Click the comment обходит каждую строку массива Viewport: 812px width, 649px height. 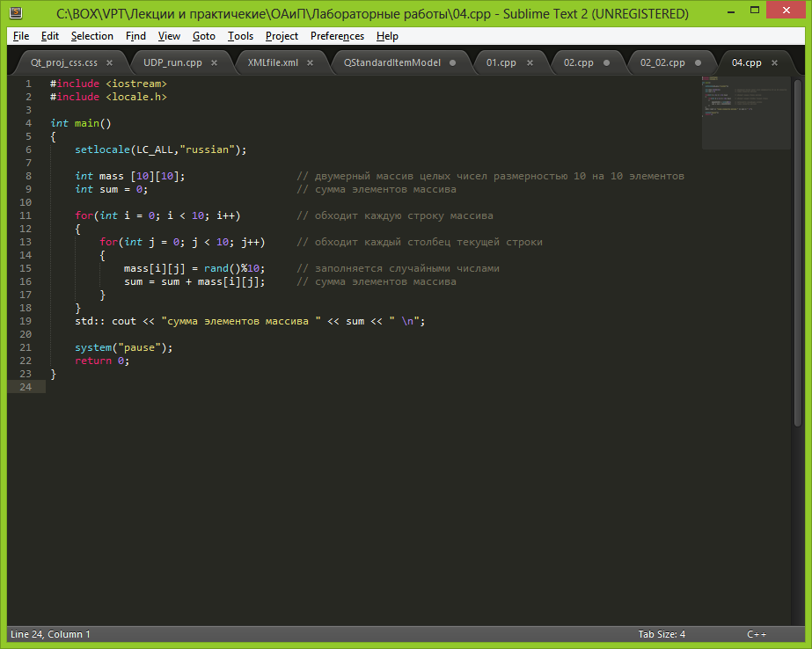pos(395,215)
